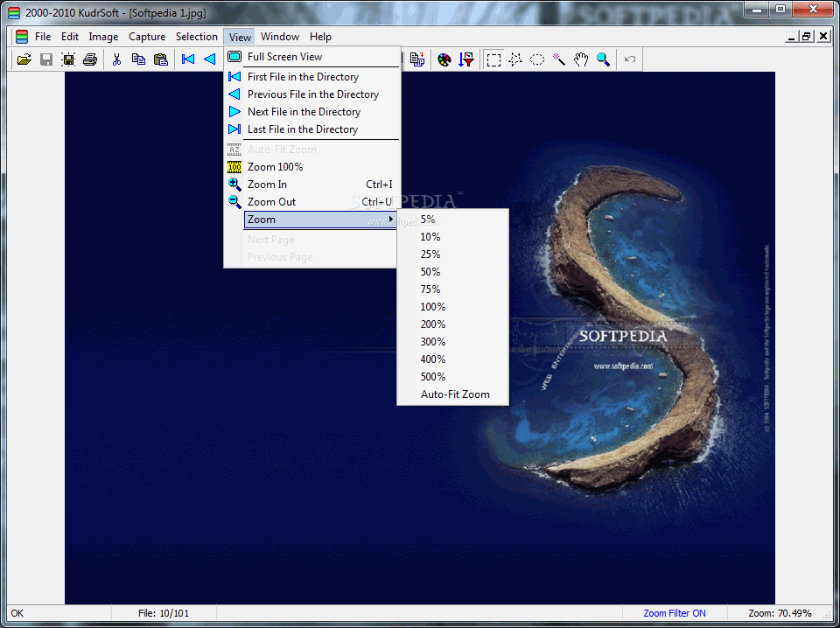Select the hand pan tool
The height and width of the screenshot is (628, 840).
point(581,59)
